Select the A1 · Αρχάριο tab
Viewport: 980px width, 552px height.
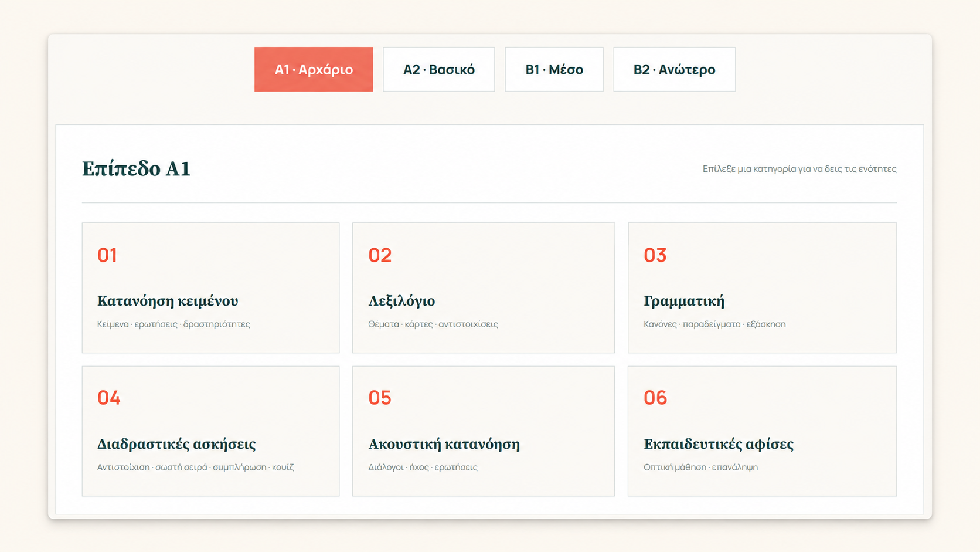[314, 69]
